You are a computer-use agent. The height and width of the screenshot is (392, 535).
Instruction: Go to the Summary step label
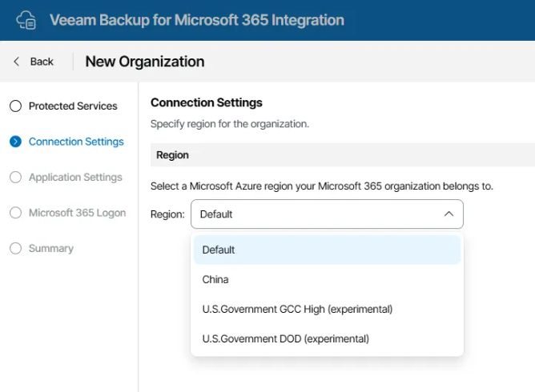pyautogui.click(x=51, y=249)
